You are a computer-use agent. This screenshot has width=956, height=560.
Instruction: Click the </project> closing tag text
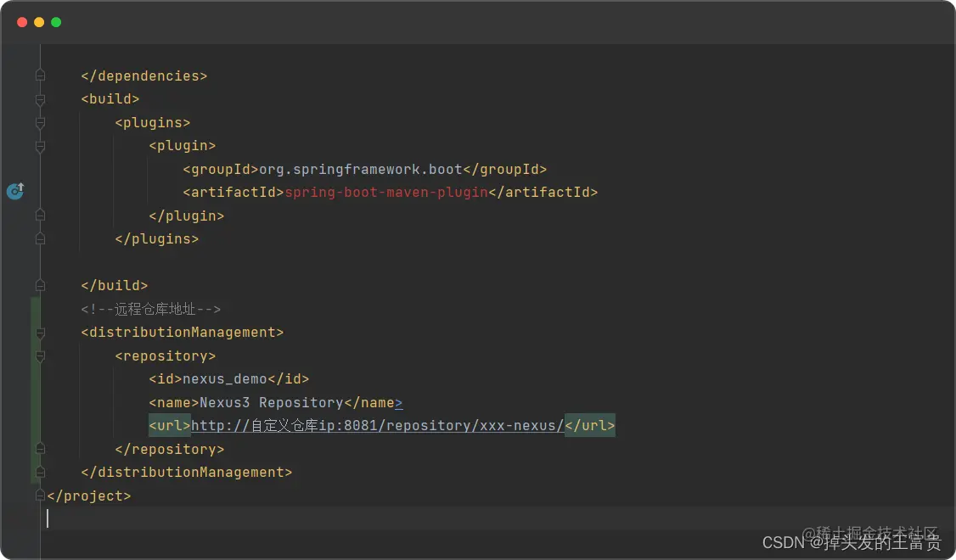[x=89, y=496]
